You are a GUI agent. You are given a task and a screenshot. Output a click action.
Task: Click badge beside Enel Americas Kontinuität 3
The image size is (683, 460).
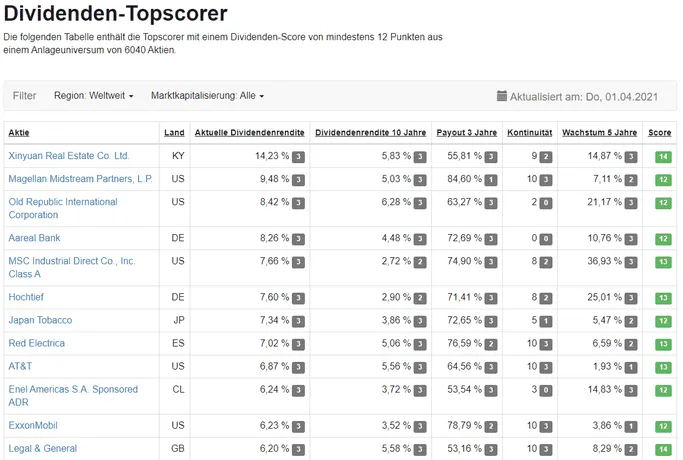point(546,391)
